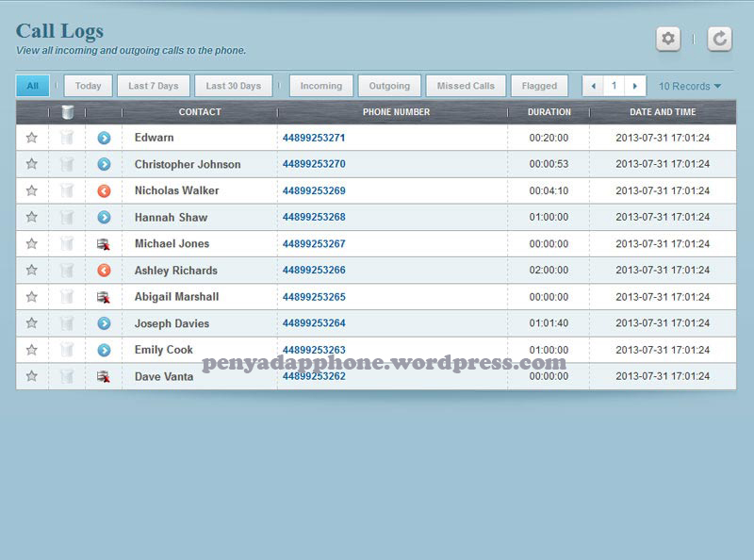Select the Flagged filter tab

point(539,85)
